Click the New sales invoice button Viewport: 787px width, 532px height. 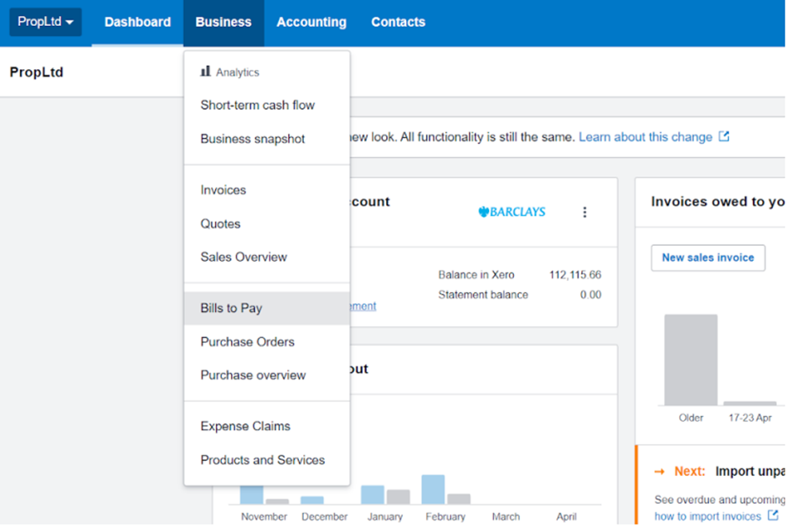(707, 258)
